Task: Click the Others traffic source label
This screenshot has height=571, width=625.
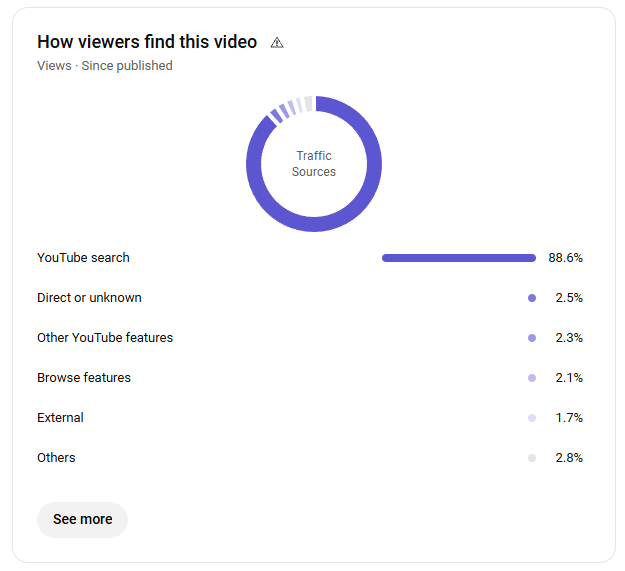Action: [x=56, y=457]
